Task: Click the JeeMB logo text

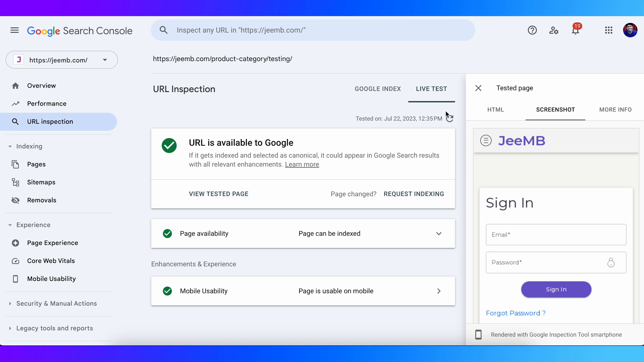Action: point(522,141)
